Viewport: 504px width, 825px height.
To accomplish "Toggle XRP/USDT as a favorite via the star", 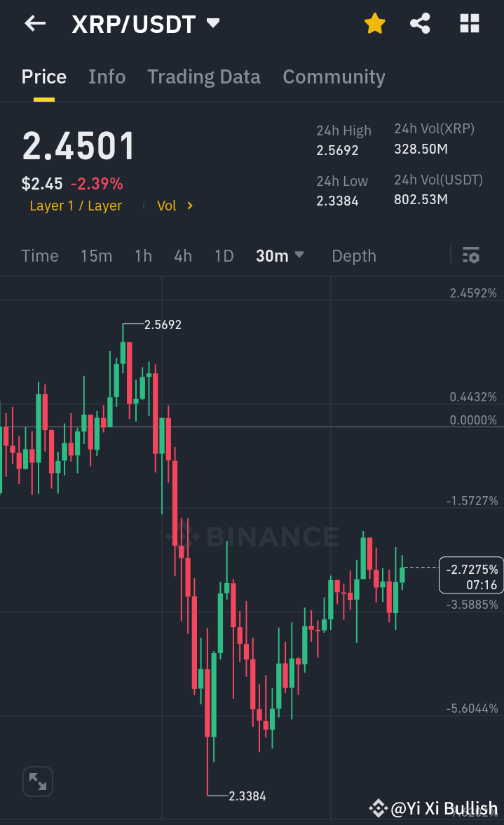I will 375,23.
